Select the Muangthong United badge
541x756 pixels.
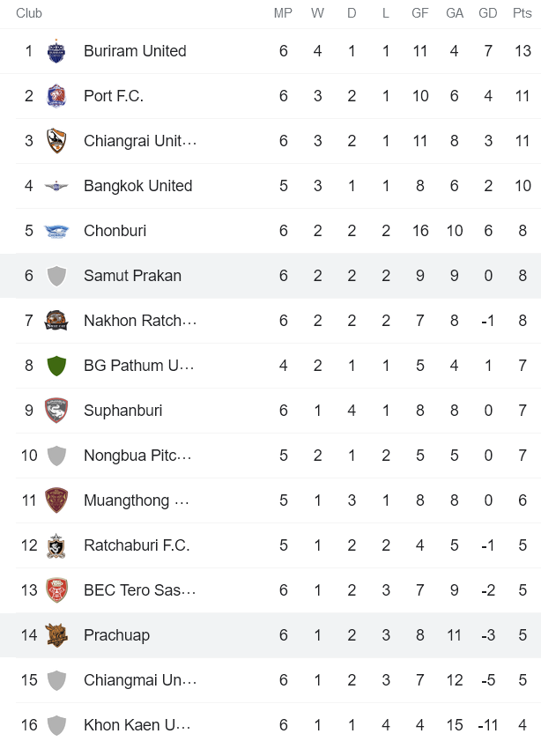pyautogui.click(x=56, y=500)
